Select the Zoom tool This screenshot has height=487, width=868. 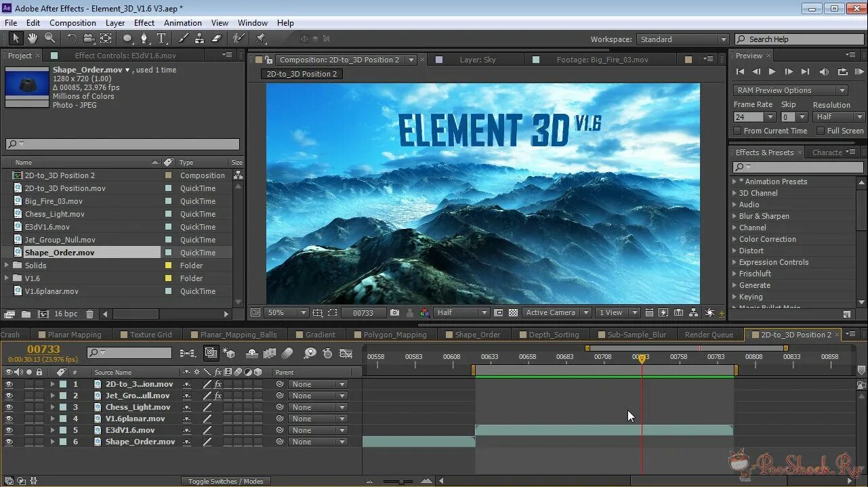pyautogui.click(x=49, y=39)
